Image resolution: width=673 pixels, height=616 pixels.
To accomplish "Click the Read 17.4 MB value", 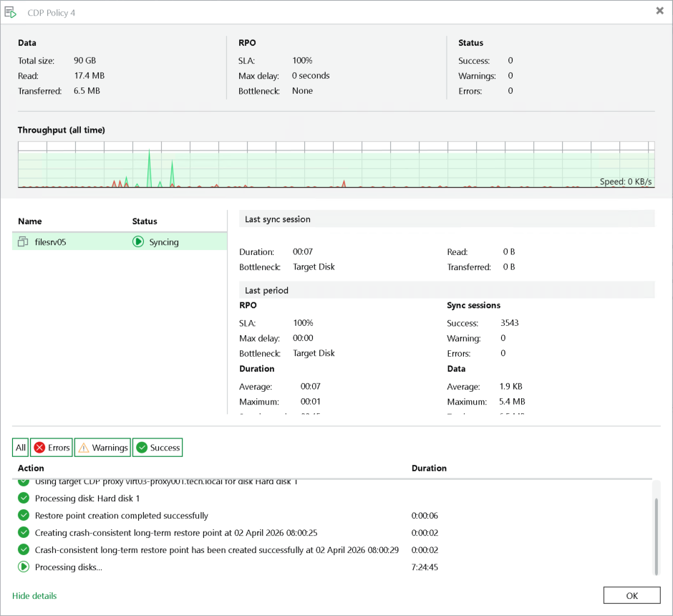I will [x=89, y=75].
